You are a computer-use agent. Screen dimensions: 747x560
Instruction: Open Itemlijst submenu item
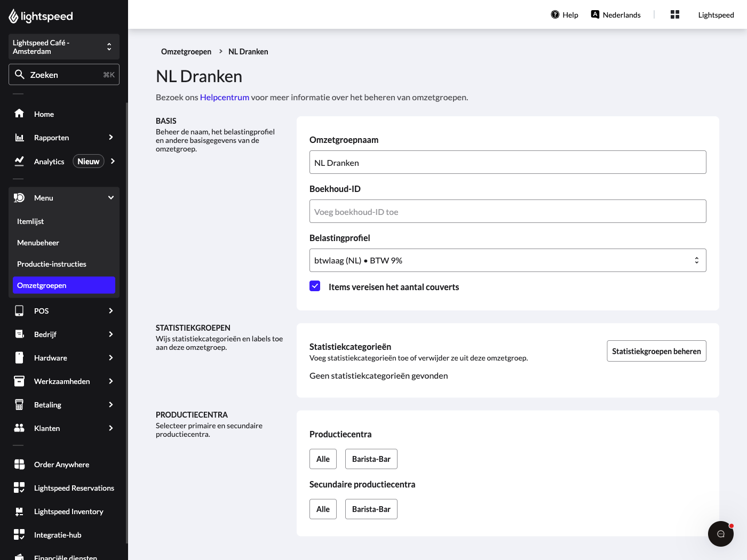tap(64, 221)
